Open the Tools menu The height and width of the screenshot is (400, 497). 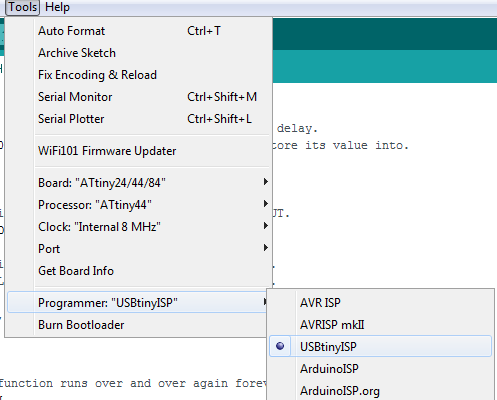click(x=22, y=7)
